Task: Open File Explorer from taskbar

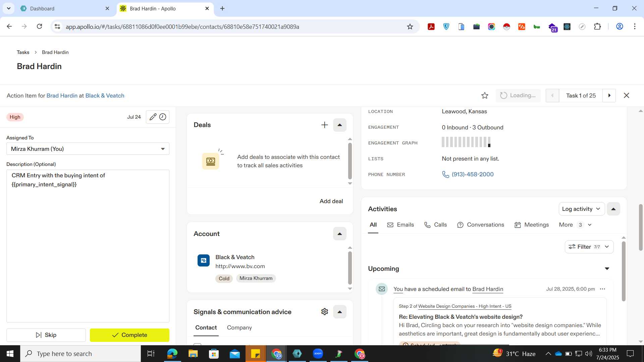Action: [x=193, y=354]
